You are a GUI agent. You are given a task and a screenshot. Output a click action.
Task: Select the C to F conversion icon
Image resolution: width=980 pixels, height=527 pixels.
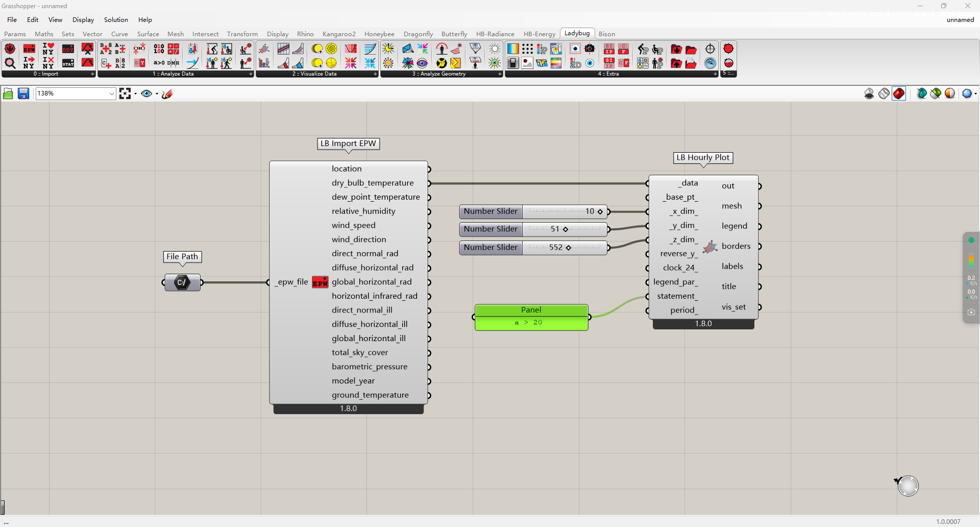click(623, 49)
